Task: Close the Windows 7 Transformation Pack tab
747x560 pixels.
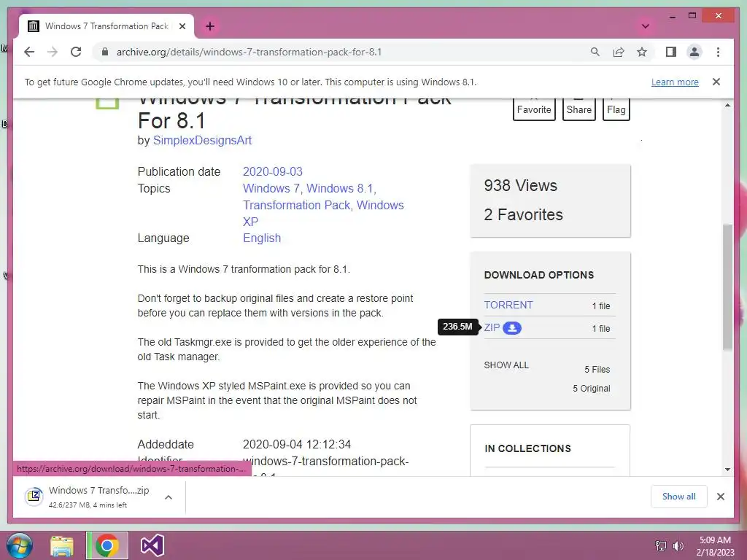Action: click(x=182, y=26)
